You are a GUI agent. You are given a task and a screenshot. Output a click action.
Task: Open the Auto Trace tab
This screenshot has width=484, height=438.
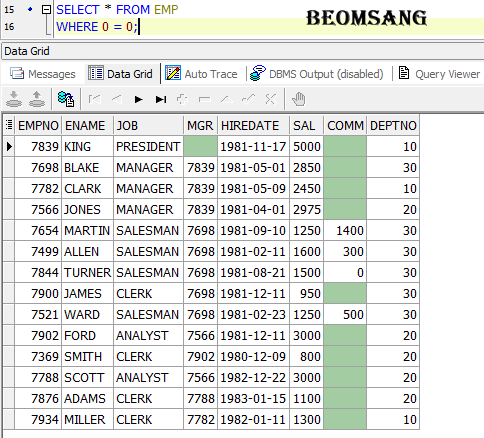(x=201, y=74)
